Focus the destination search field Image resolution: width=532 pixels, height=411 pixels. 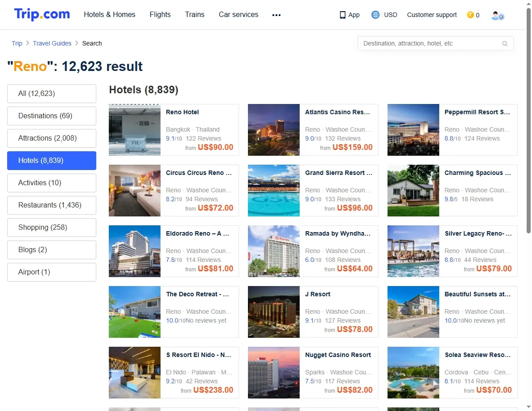[436, 43]
